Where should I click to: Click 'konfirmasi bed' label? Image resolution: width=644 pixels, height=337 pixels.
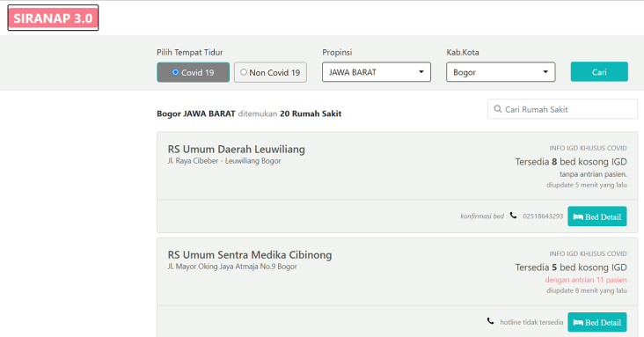482,216
